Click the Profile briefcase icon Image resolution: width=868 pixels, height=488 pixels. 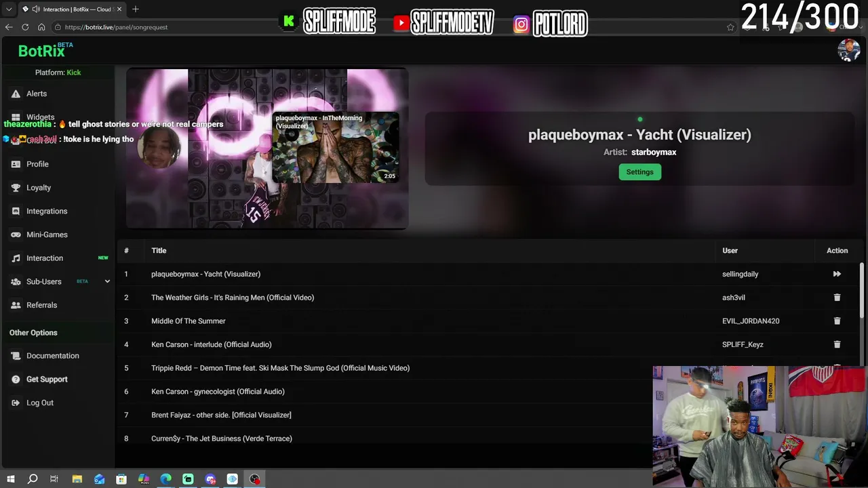click(16, 164)
